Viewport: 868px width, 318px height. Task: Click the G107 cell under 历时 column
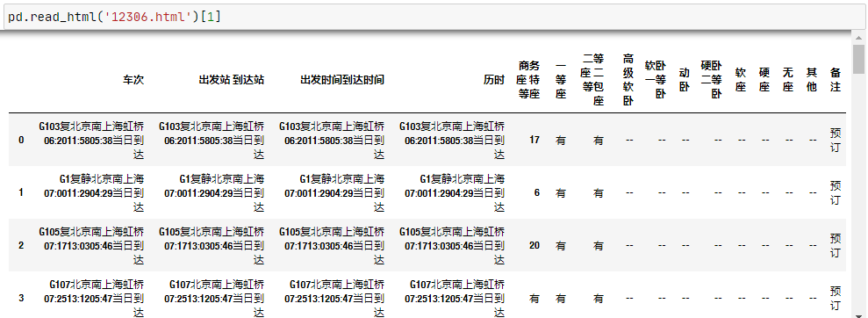[455, 298]
